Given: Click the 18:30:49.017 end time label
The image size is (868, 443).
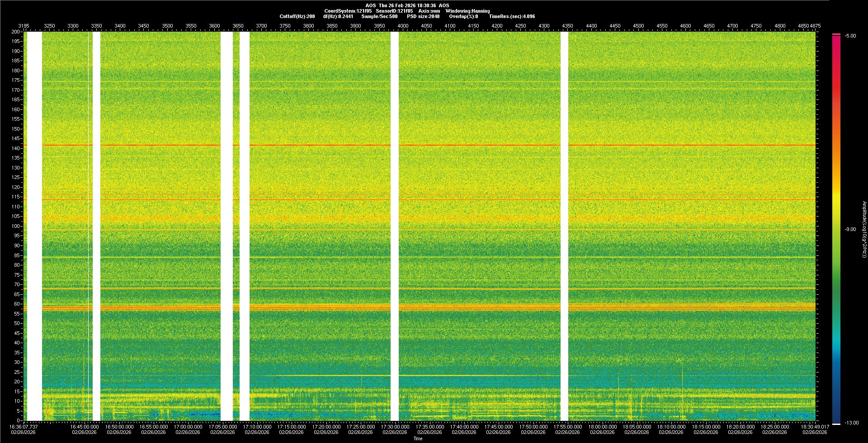Looking at the screenshot, I should [x=815, y=427].
